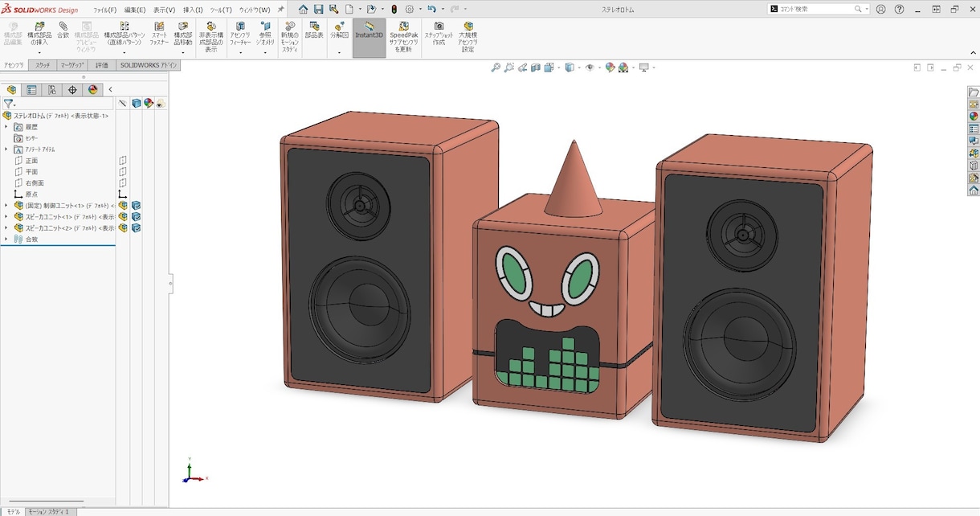The height and width of the screenshot is (516, 980).
Task: Select the 右側面 plane in the feature tree
Action: [35, 183]
